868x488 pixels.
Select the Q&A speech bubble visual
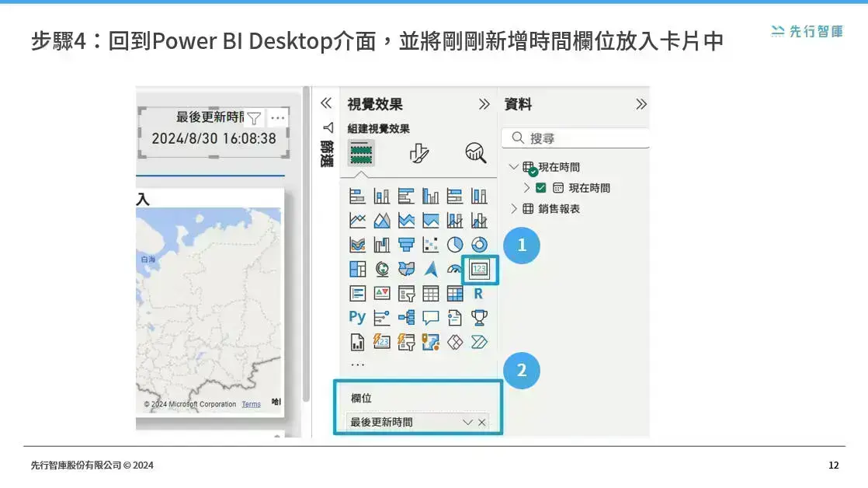430,318
